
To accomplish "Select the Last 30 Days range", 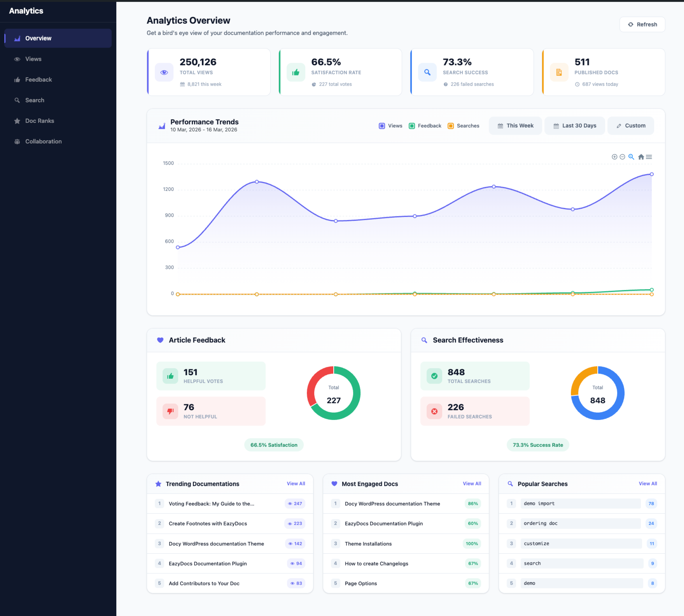I will click(x=574, y=126).
